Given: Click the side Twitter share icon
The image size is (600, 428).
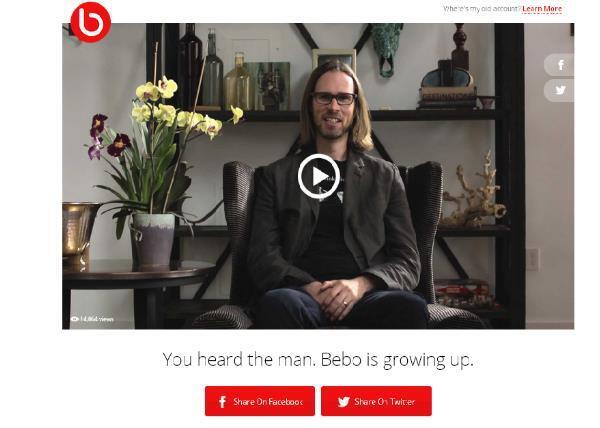Looking at the screenshot, I should (559, 90).
